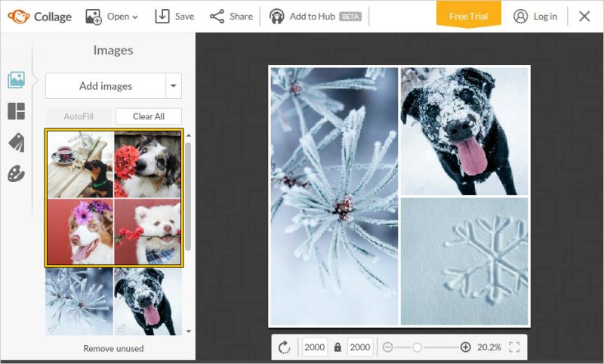Open the Swatches tags panel icon
Image resolution: width=604 pixels, height=364 pixels.
16,142
